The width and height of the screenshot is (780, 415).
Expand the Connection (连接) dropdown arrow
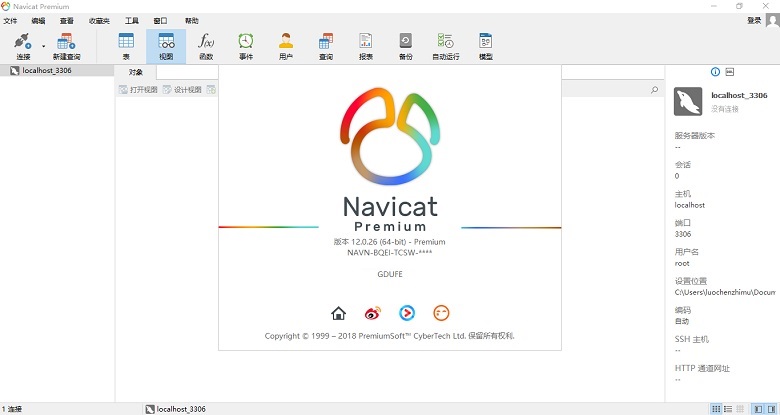(43, 45)
